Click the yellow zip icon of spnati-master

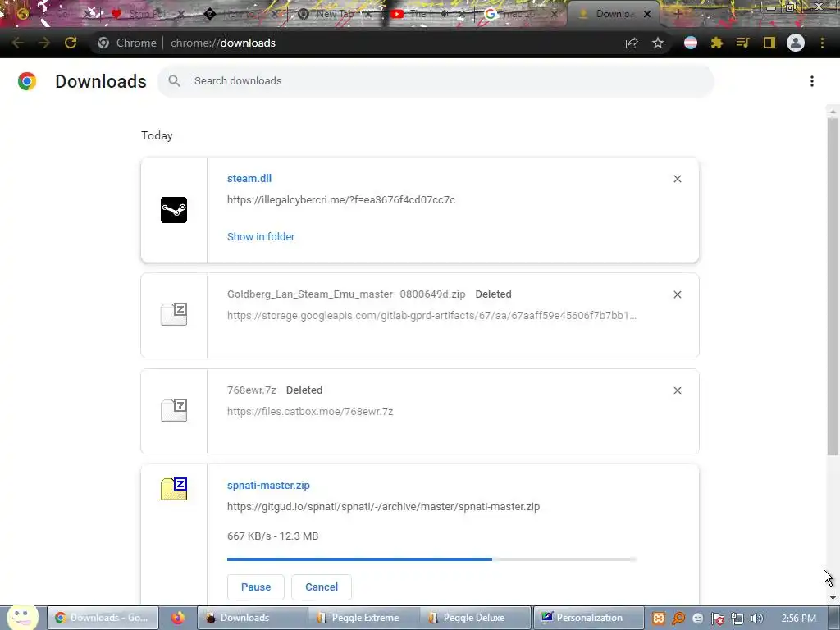[x=174, y=489]
